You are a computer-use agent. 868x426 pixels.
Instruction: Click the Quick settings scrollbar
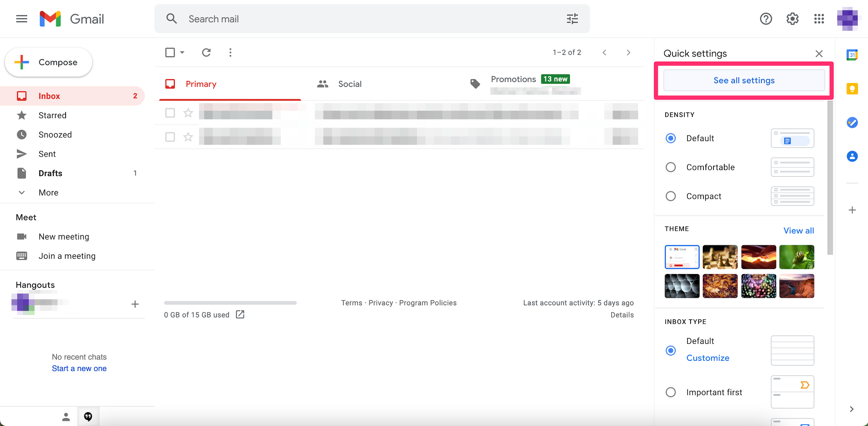pos(830,178)
